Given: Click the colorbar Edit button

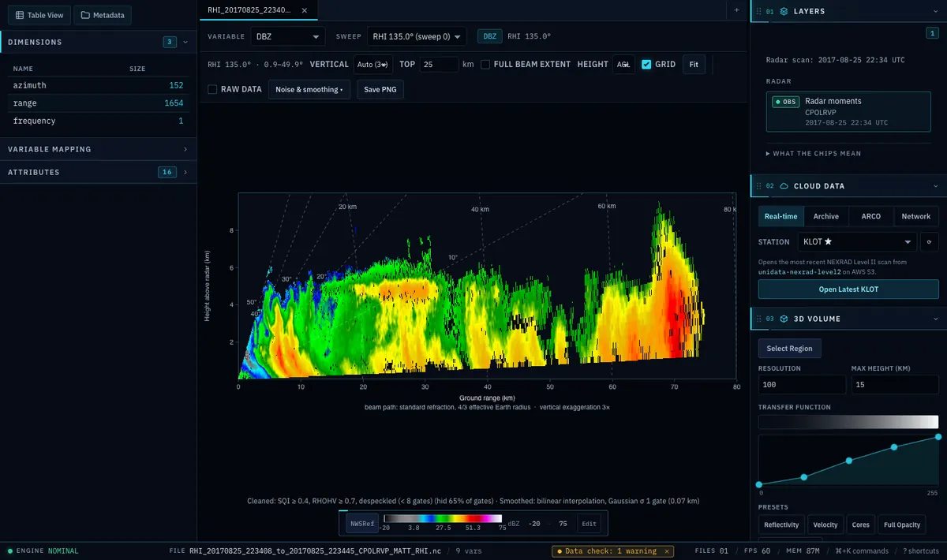Looking at the screenshot, I should coord(589,523).
